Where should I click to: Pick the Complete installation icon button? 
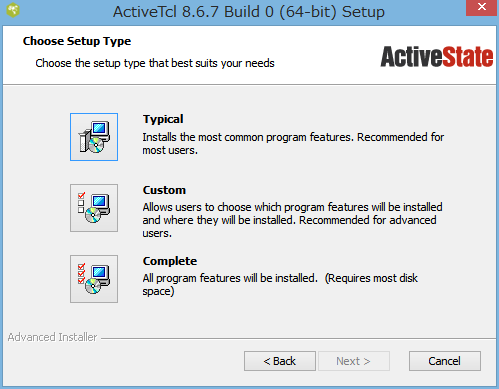[94, 279]
